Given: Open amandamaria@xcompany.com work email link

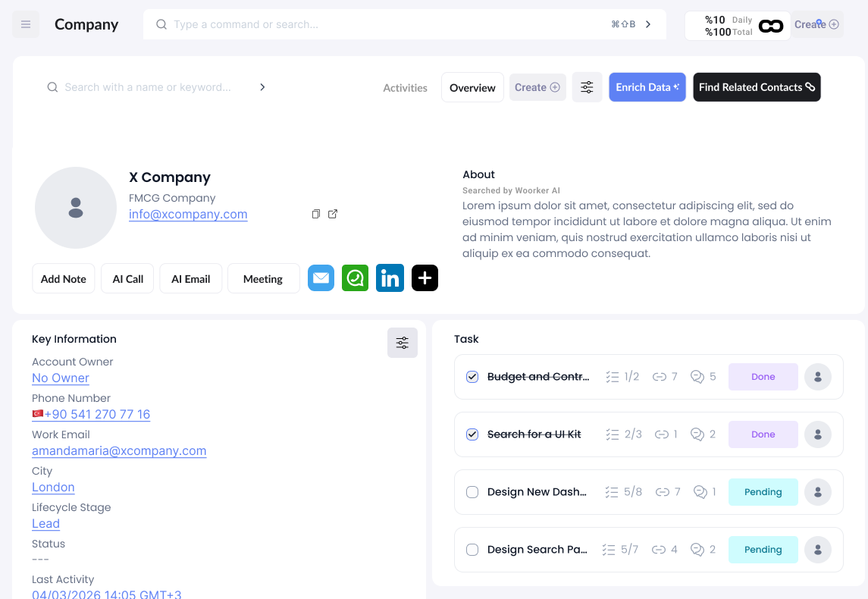Looking at the screenshot, I should point(119,450).
